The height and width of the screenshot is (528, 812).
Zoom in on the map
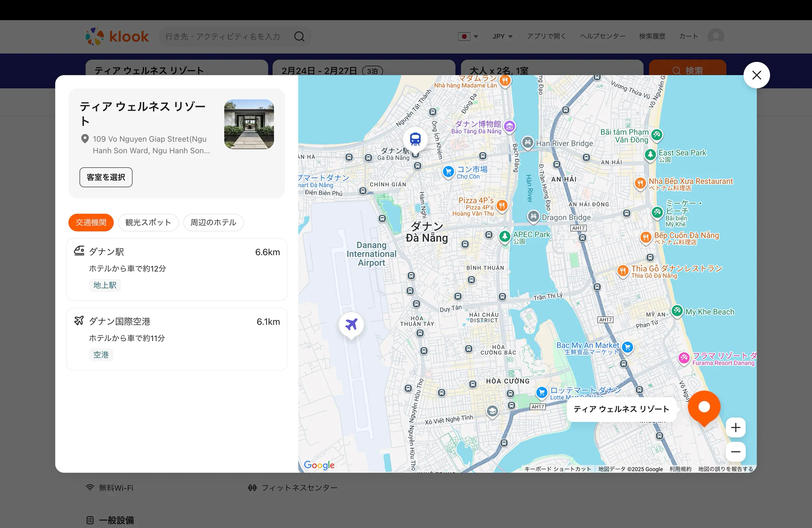coord(735,427)
